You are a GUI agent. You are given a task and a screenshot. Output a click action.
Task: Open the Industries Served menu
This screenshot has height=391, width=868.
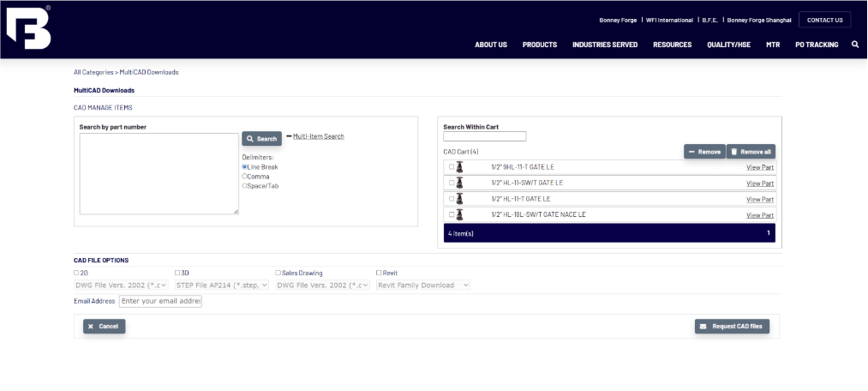605,45
